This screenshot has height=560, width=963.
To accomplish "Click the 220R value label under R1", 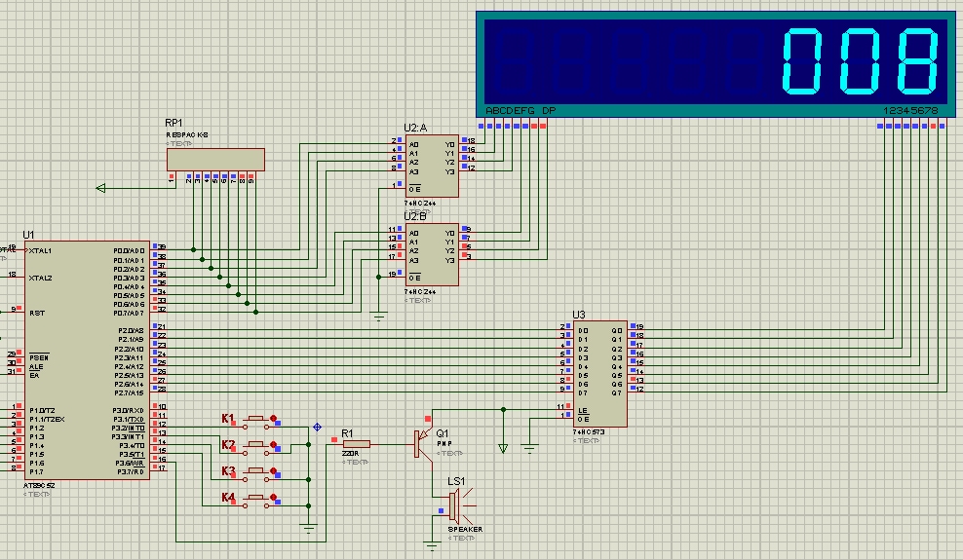I will pos(350,454).
